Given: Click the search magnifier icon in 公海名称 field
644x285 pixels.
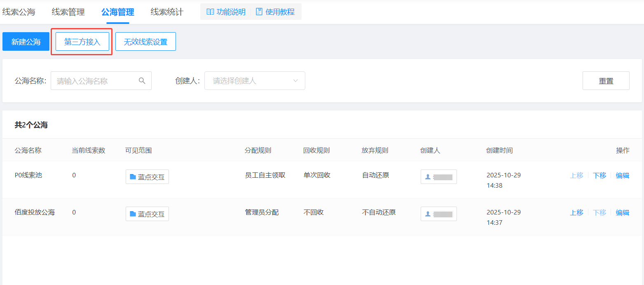Looking at the screenshot, I should point(142,81).
